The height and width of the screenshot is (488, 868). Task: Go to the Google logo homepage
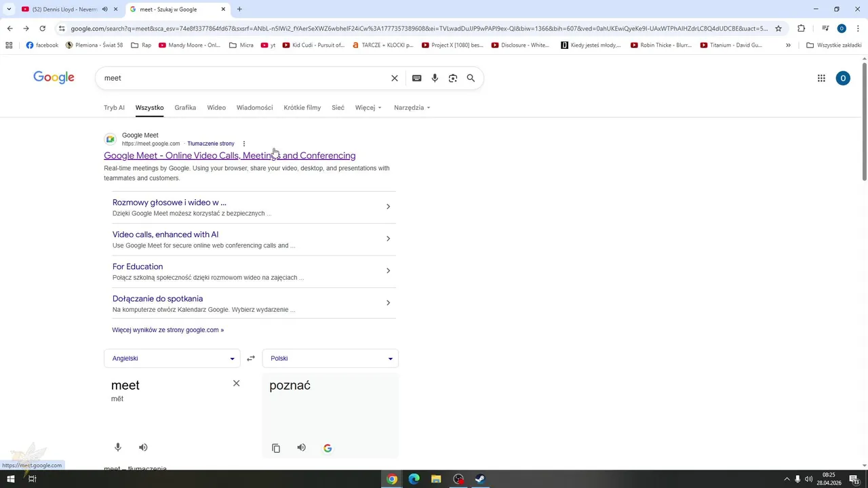point(54,77)
